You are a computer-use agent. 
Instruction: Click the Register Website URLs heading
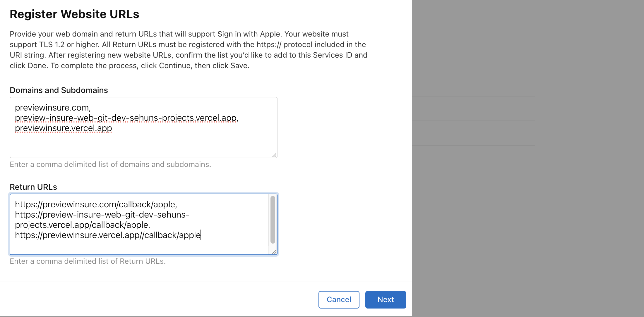[74, 14]
